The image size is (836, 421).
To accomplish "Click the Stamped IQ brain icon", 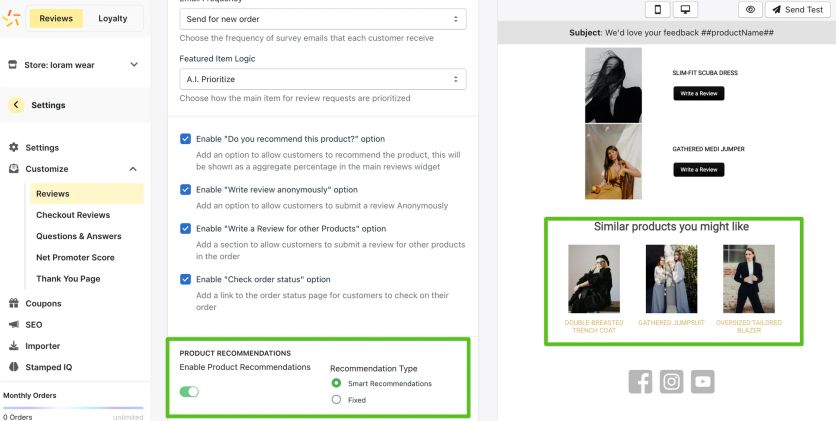I will [14, 367].
